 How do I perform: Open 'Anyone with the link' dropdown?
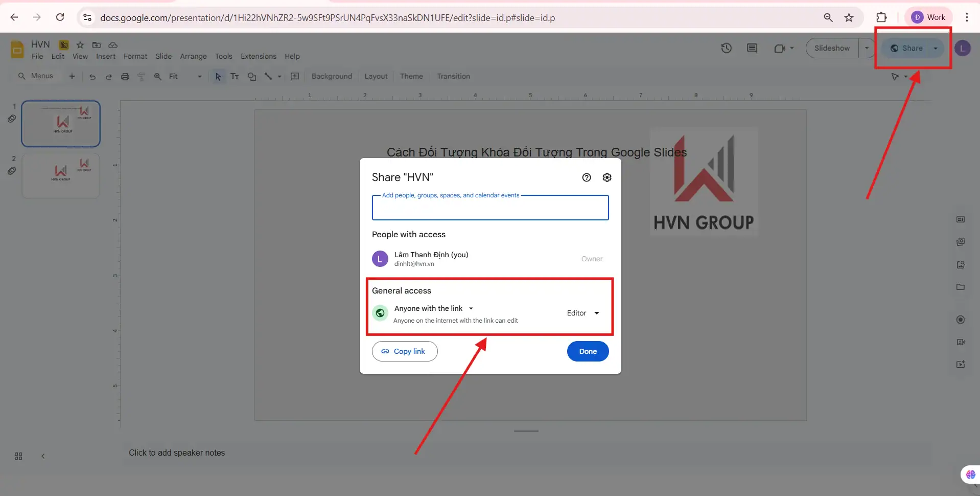434,308
